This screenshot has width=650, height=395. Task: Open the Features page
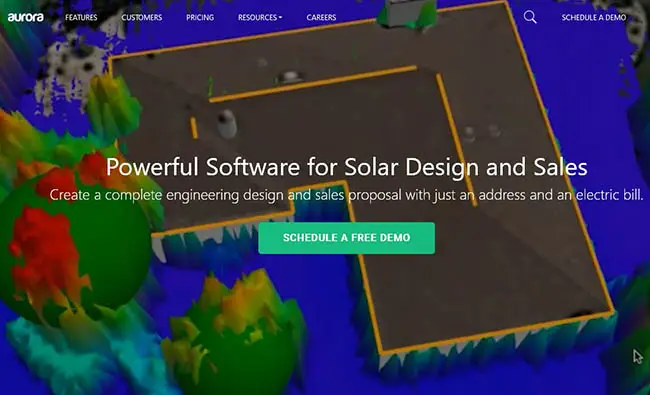[81, 17]
